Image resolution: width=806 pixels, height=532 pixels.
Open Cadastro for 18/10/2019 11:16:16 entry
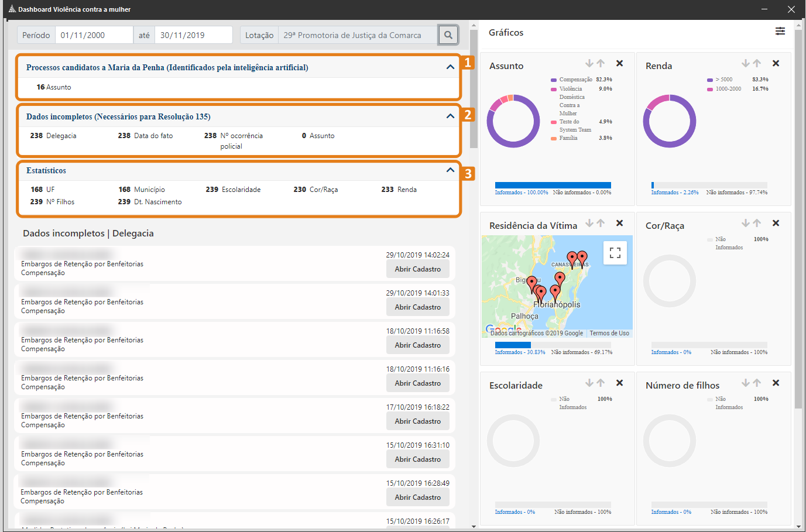pyautogui.click(x=418, y=383)
